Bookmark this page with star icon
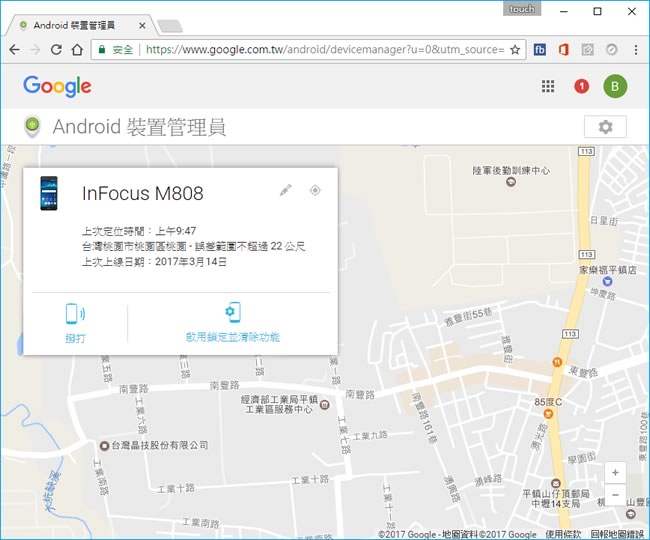This screenshot has width=650, height=540. [515, 48]
